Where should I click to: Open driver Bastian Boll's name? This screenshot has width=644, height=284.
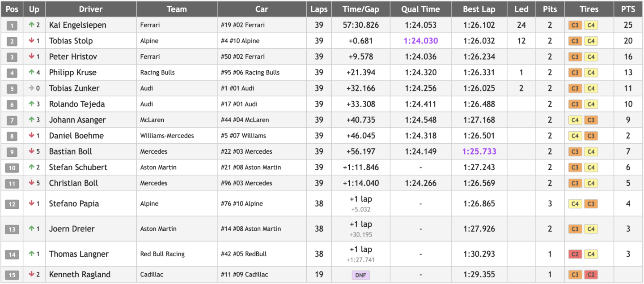click(x=71, y=151)
